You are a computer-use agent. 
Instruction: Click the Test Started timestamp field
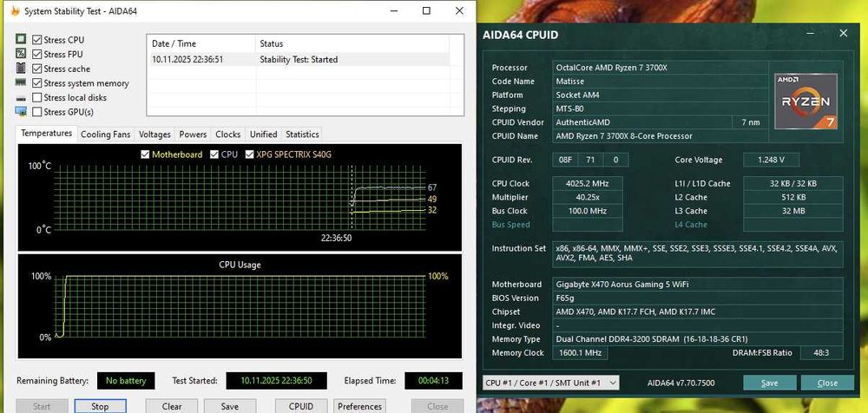coord(276,381)
